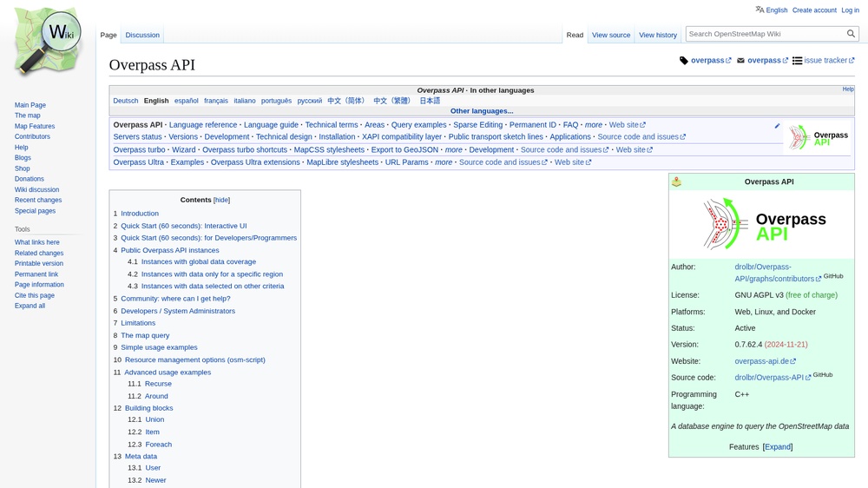Click the tag icon next to overpass
This screenshot has width=868, height=488.
tap(684, 61)
